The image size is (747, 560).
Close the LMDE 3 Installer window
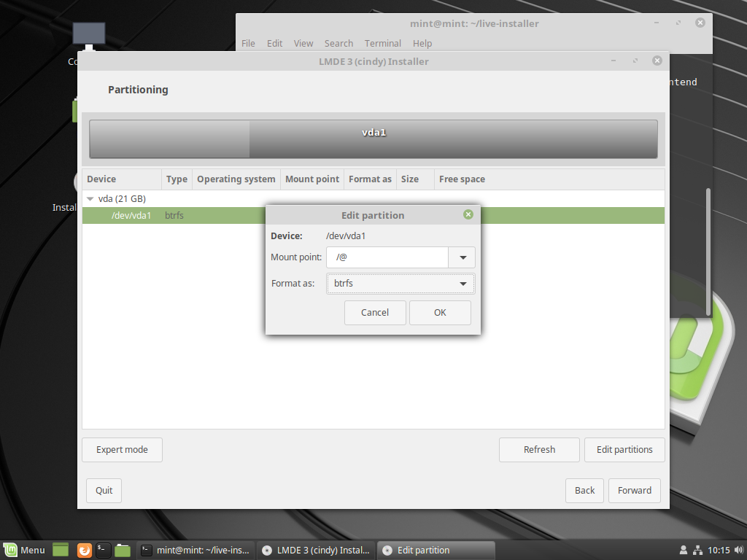click(657, 61)
